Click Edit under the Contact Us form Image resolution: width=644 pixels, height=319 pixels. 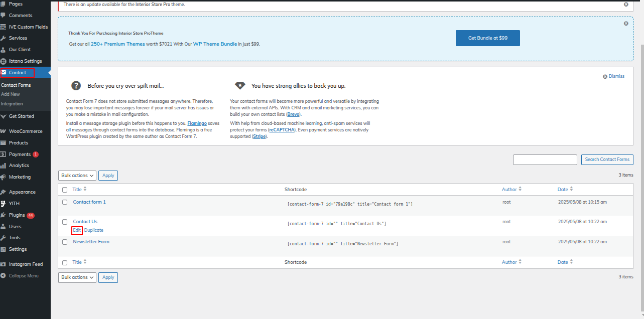point(77,230)
